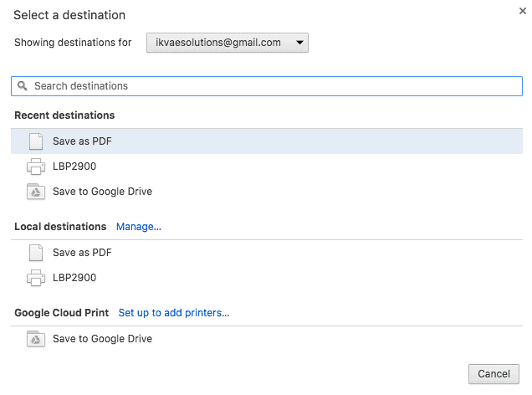
Task: Pick the Save to Google Drive label under Recent destinations
Action: click(x=102, y=192)
